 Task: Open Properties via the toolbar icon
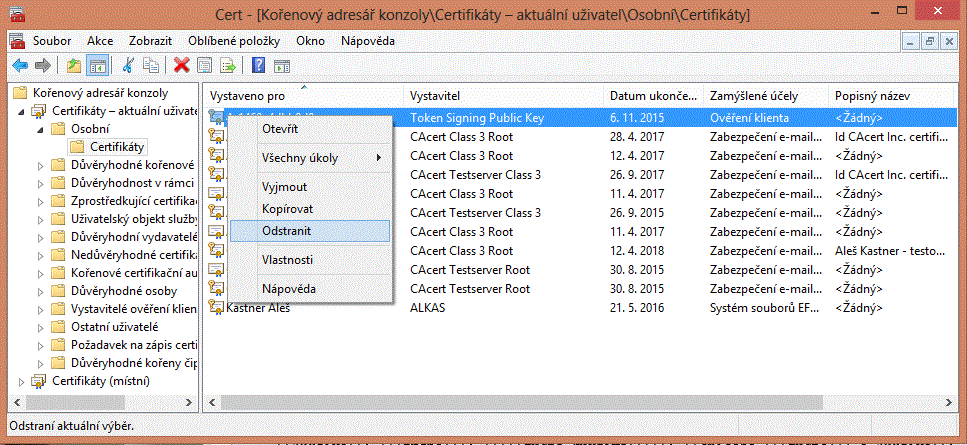204,66
